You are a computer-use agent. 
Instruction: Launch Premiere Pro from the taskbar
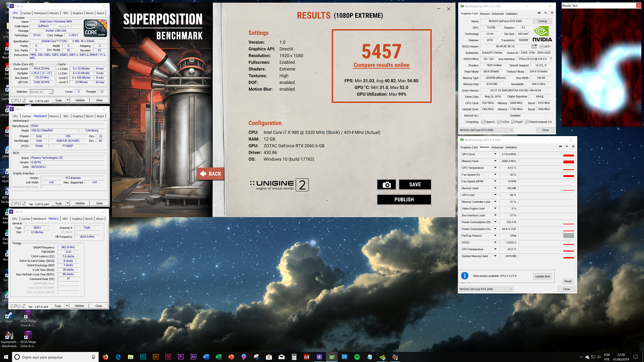tap(181, 357)
